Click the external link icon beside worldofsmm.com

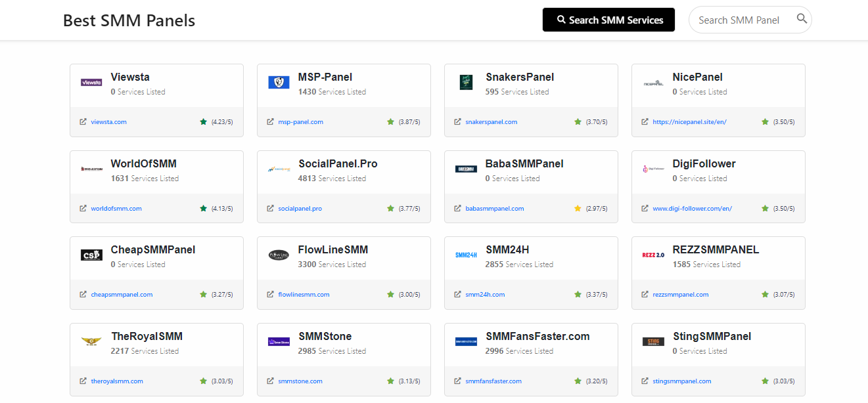pyautogui.click(x=82, y=208)
